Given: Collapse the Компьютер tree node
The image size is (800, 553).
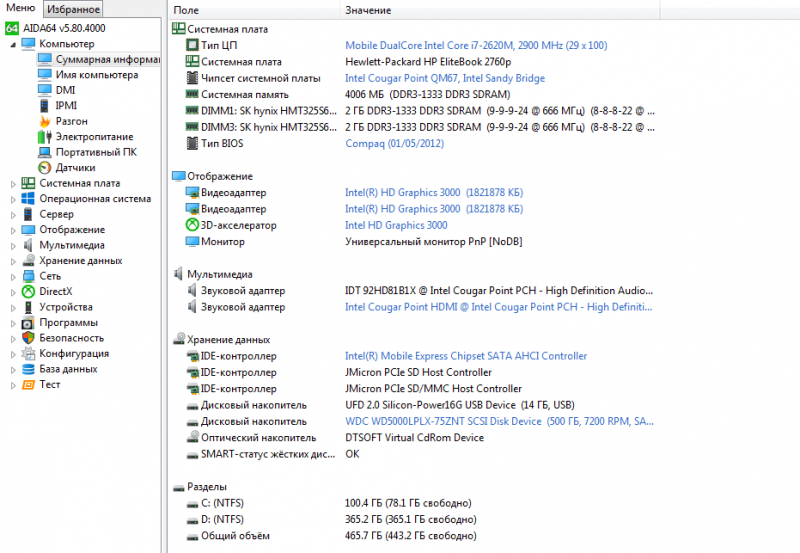Looking at the screenshot, I should (13, 44).
